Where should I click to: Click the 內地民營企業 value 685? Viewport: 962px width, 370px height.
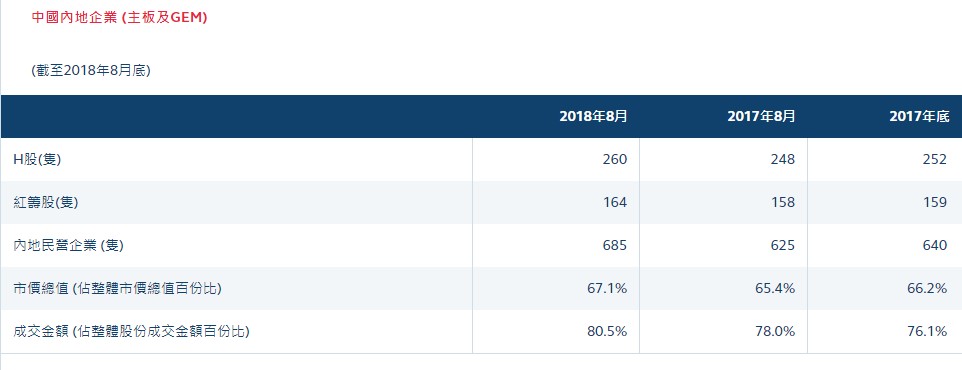click(615, 245)
